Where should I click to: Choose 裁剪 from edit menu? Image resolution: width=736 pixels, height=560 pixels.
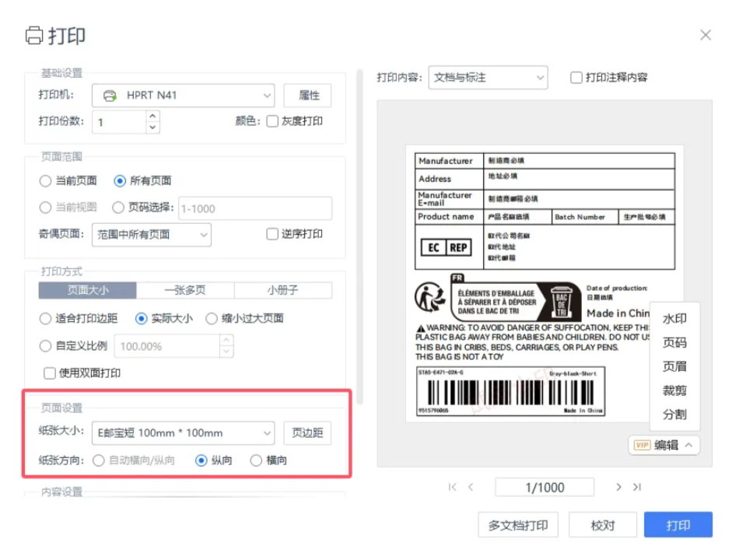pyautogui.click(x=674, y=390)
